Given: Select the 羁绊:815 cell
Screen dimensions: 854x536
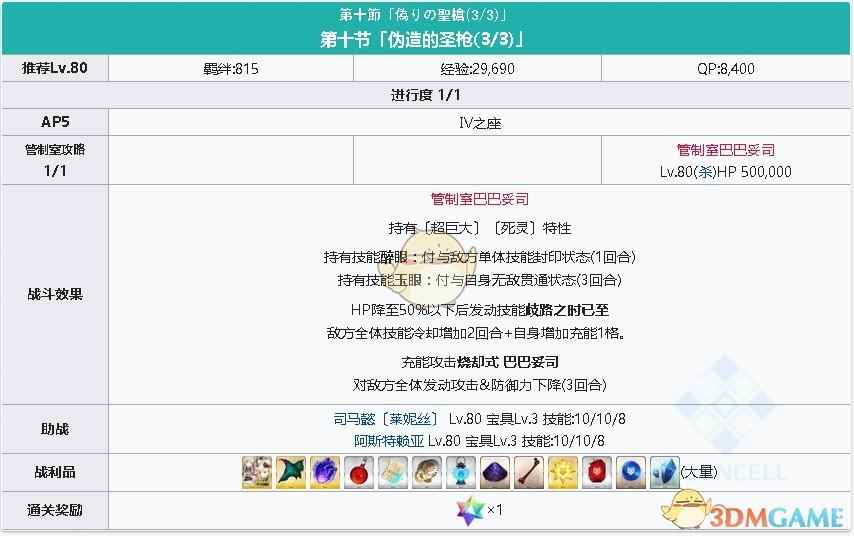Looking at the screenshot, I should [231, 69].
